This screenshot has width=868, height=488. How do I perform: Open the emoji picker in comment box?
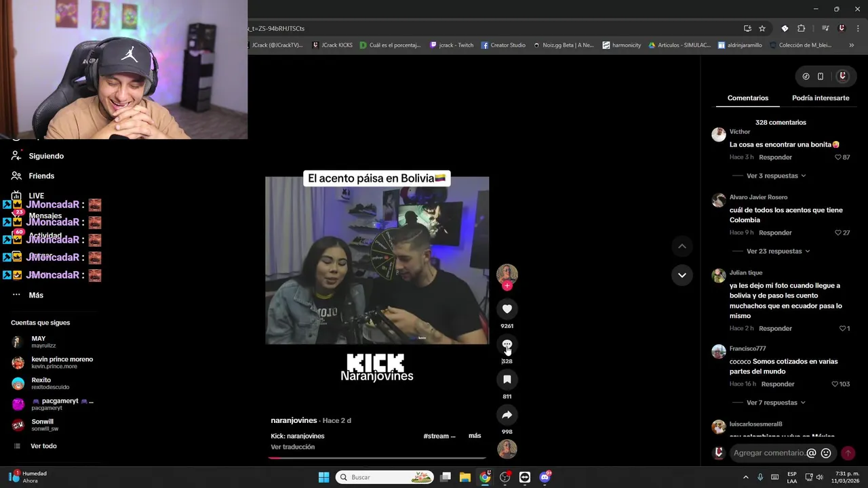pos(826,453)
